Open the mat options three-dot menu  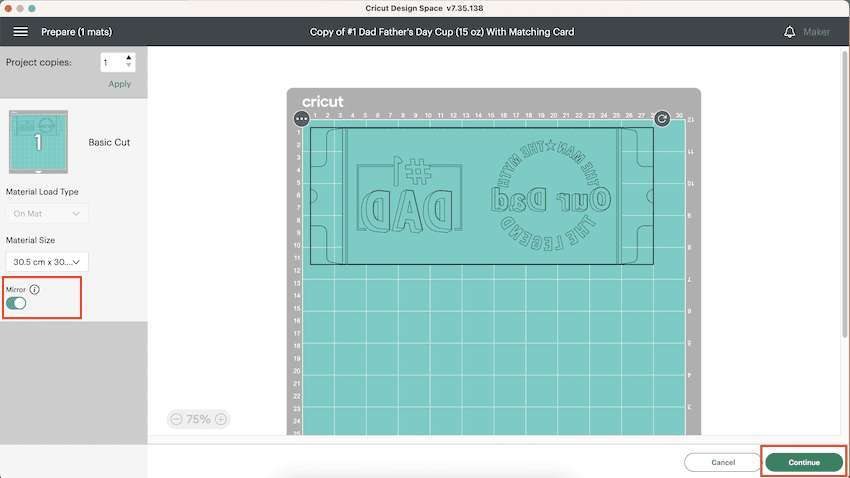(301, 119)
